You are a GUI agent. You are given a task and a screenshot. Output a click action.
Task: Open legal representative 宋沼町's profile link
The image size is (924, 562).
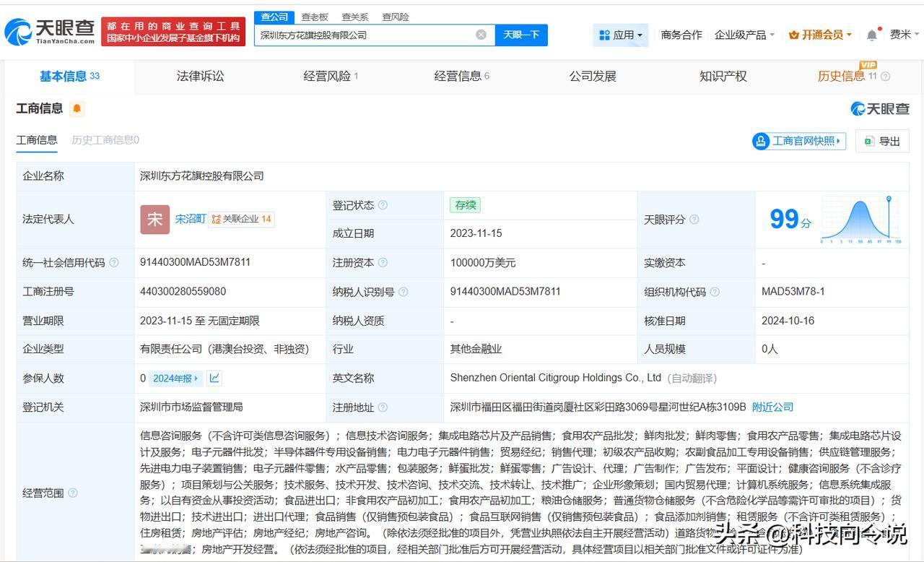coord(190,219)
